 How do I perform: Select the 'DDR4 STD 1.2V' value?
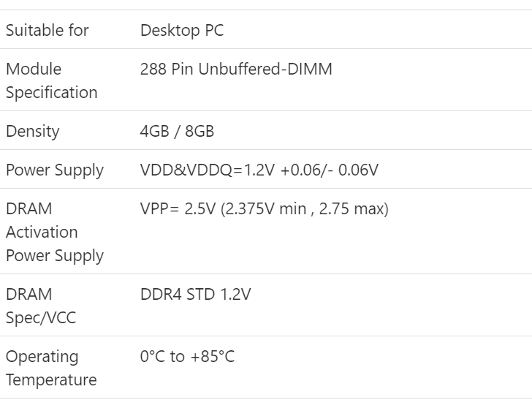195,294
